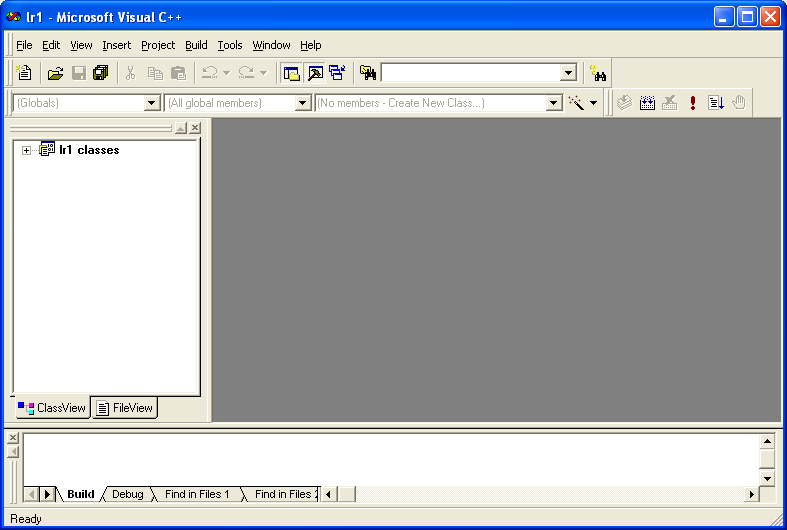Toggle the Output window icon
This screenshot has width=787, height=530.
[x=315, y=73]
